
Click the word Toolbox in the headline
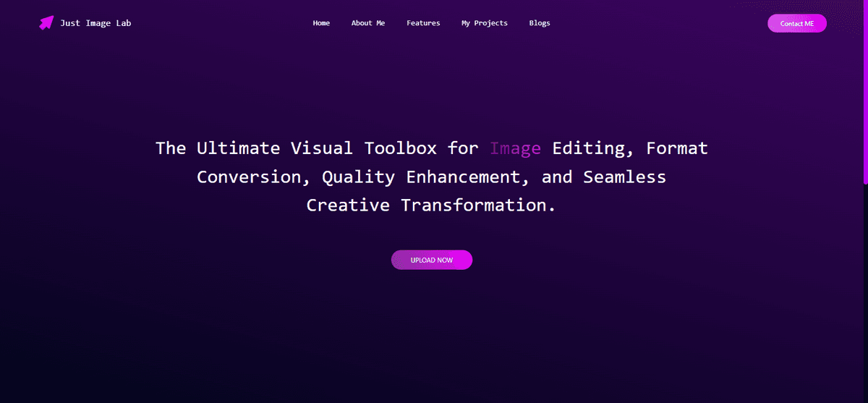(x=400, y=148)
